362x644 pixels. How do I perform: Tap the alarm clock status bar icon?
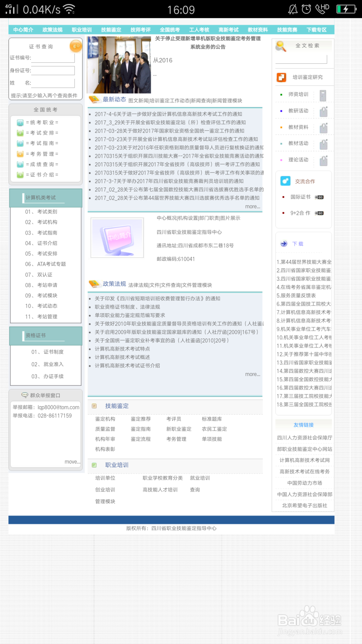click(306, 9)
